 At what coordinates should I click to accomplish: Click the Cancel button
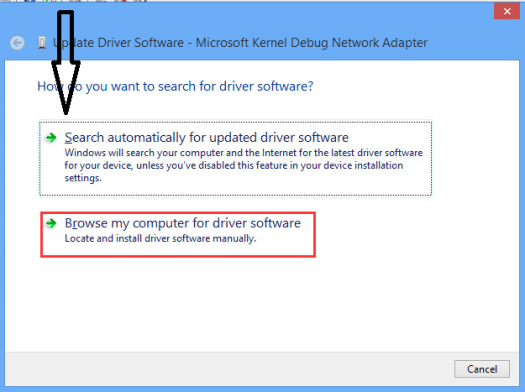click(482, 369)
